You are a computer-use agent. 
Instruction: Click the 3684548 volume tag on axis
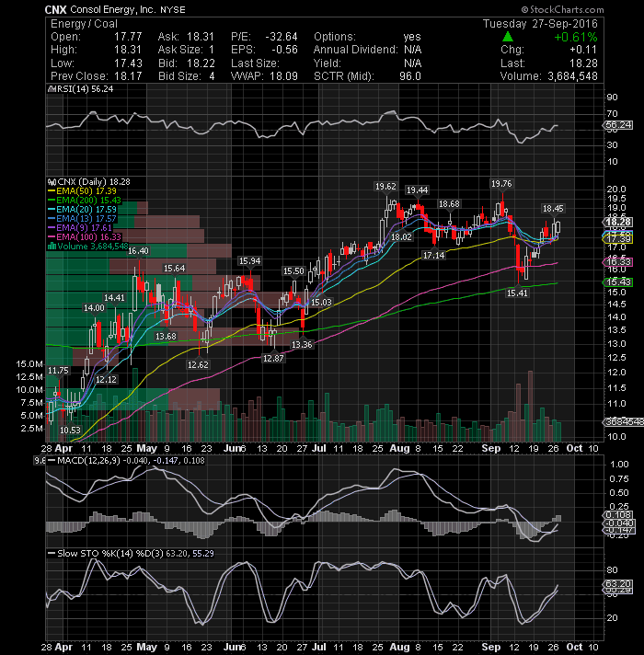pyautogui.click(x=623, y=422)
